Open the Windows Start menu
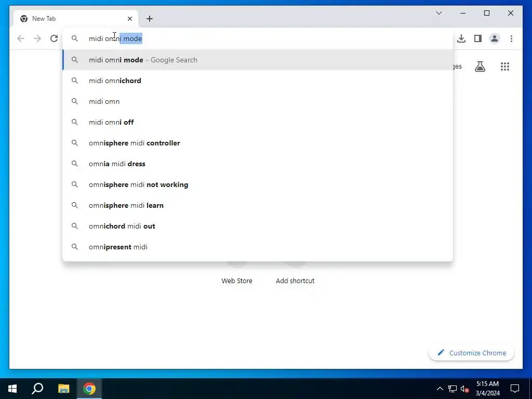This screenshot has width=532, height=399. 12,389
